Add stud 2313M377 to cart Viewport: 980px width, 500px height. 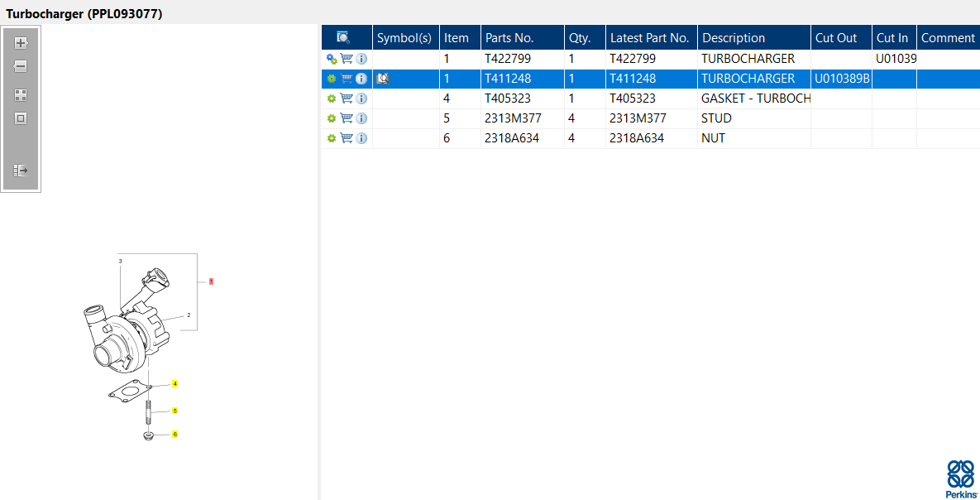coord(347,118)
